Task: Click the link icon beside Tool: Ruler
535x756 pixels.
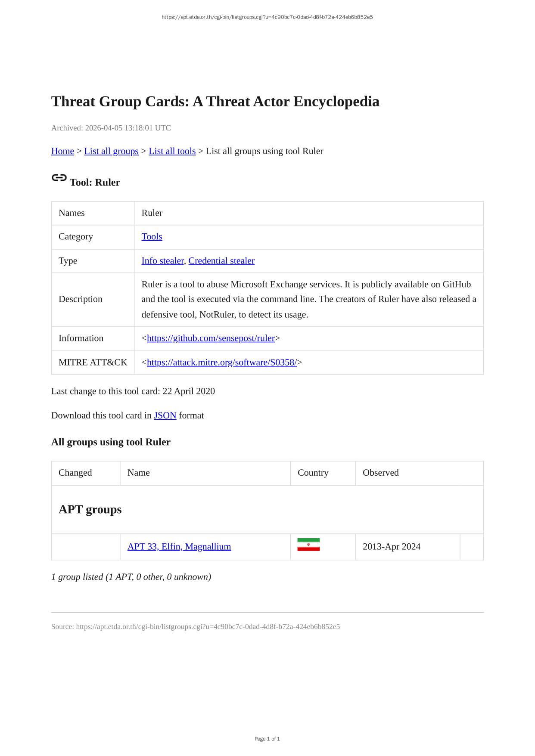Action: [x=59, y=178]
